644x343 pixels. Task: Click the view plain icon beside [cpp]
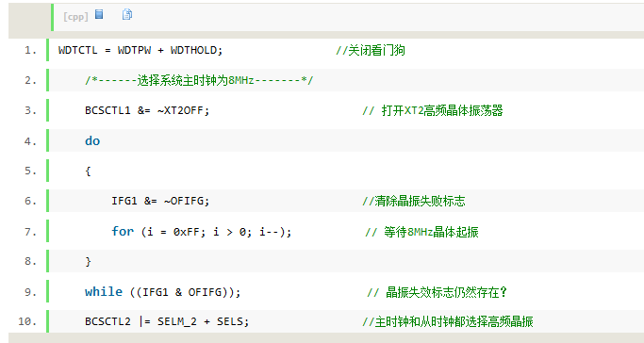[99, 14]
